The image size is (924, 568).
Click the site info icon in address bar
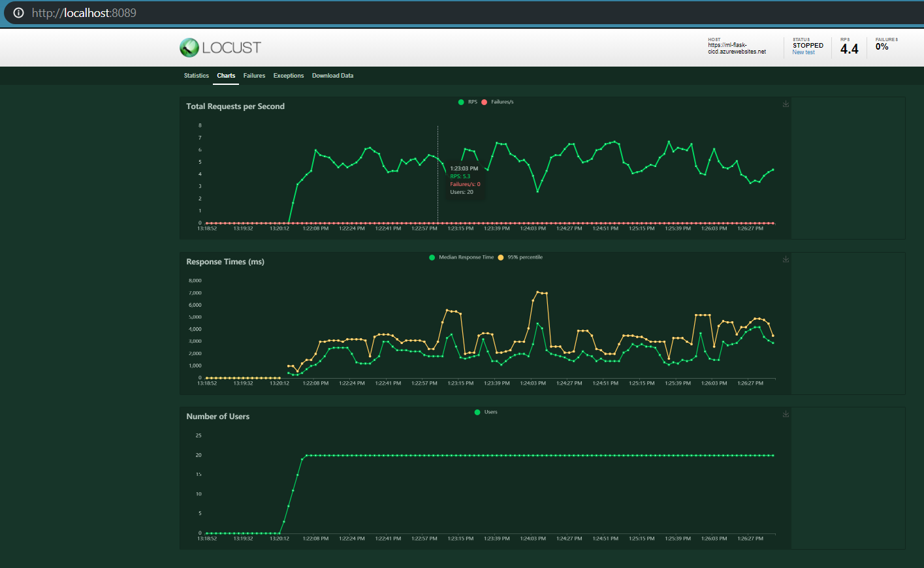pos(18,12)
